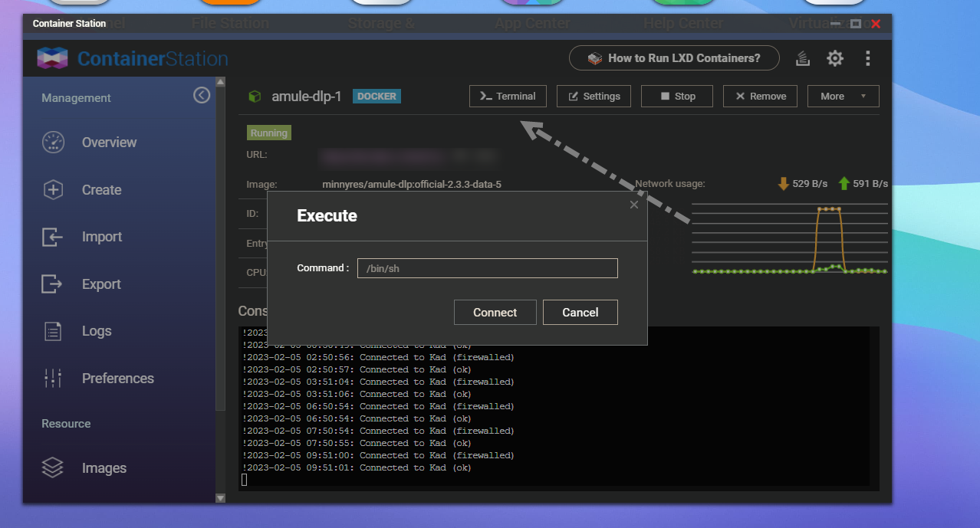
Task: Click the Images stack icon
Action: coord(53,467)
